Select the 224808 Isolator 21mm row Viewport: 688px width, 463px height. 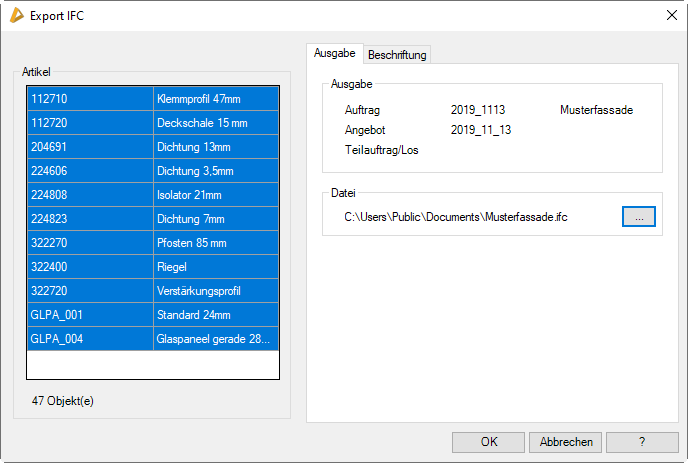(x=152, y=195)
